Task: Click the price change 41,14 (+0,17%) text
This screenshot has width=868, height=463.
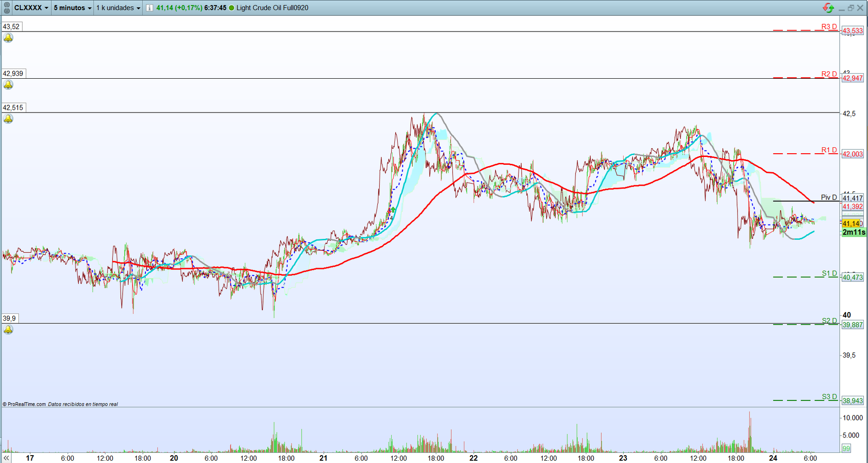Action: [x=179, y=8]
